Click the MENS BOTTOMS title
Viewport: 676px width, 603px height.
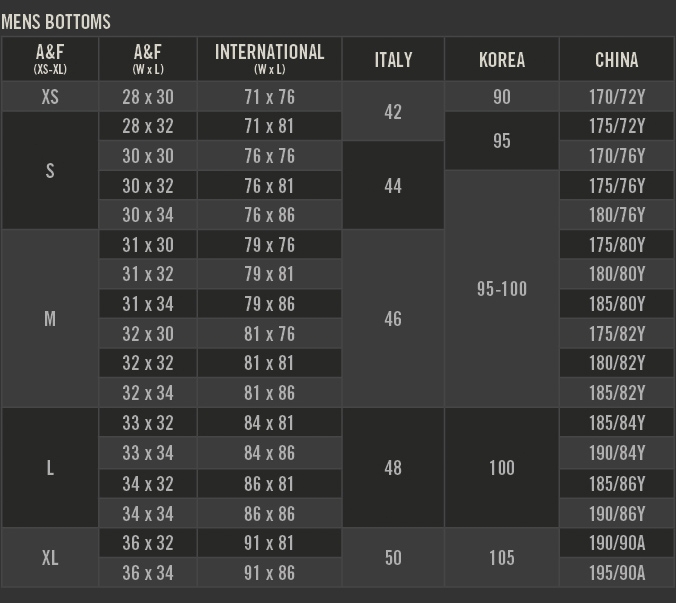(56, 21)
